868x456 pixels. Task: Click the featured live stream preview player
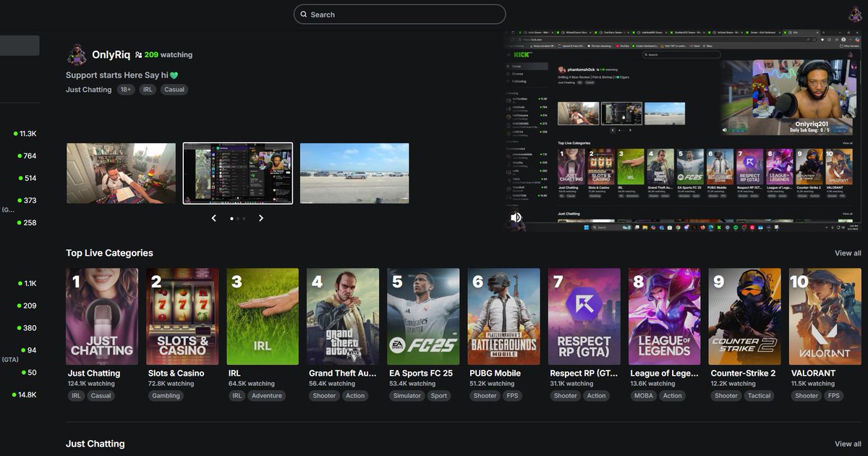coord(684,131)
